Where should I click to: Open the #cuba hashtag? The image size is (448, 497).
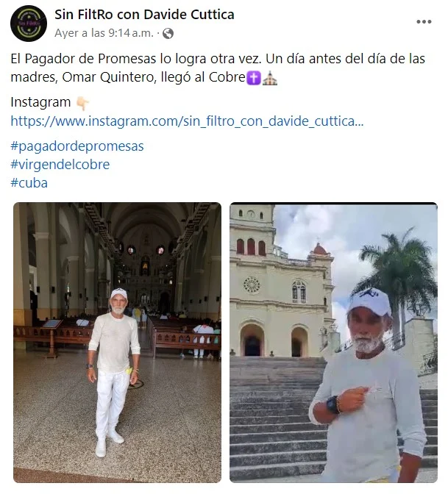click(29, 183)
